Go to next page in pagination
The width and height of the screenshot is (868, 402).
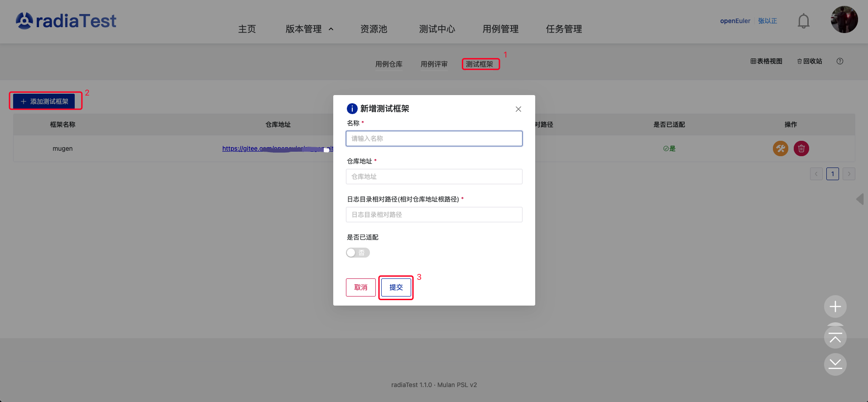pyautogui.click(x=849, y=174)
